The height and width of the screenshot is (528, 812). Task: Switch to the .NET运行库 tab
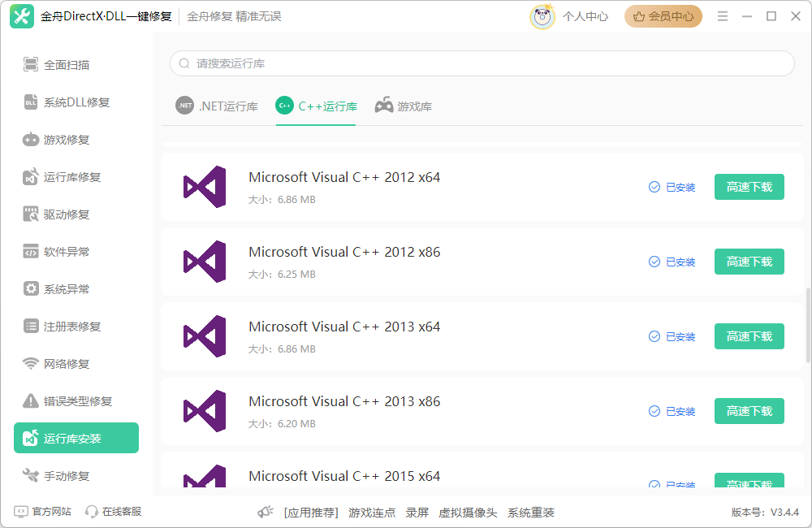(217, 106)
